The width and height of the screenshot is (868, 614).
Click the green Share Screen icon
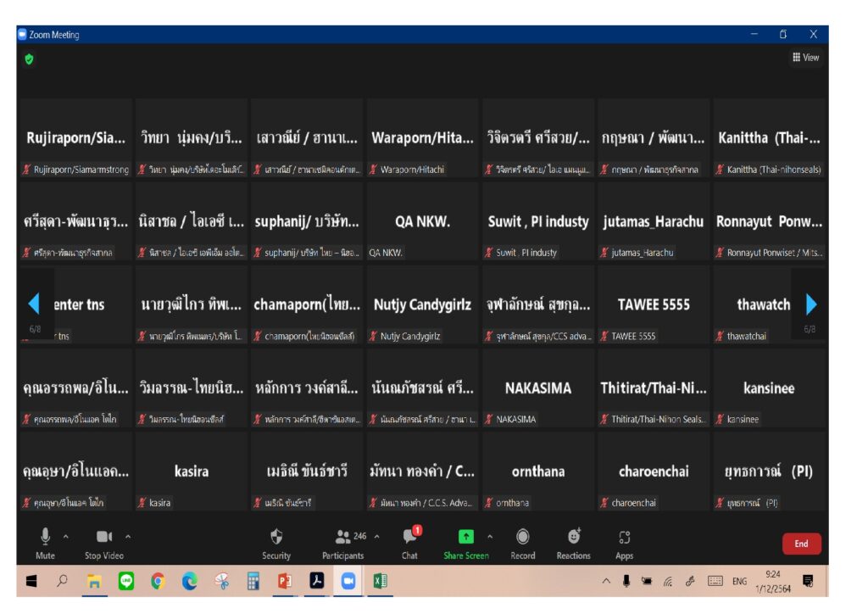tap(466, 537)
